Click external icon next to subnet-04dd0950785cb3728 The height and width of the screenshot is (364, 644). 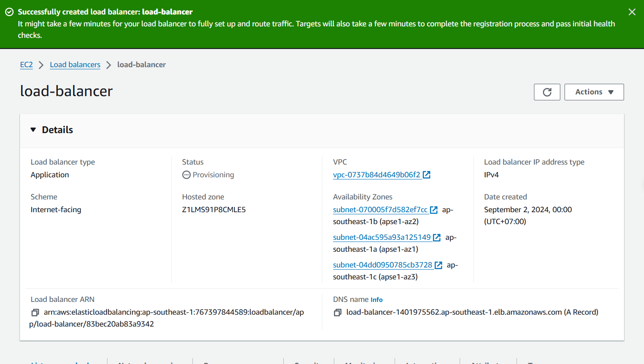pos(438,265)
